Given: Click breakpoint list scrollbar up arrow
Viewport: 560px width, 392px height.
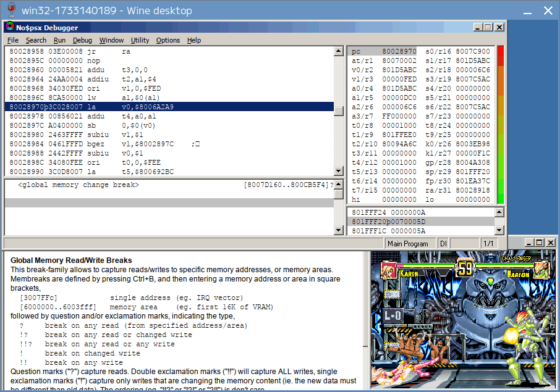Looking at the screenshot, I should click(x=339, y=185).
